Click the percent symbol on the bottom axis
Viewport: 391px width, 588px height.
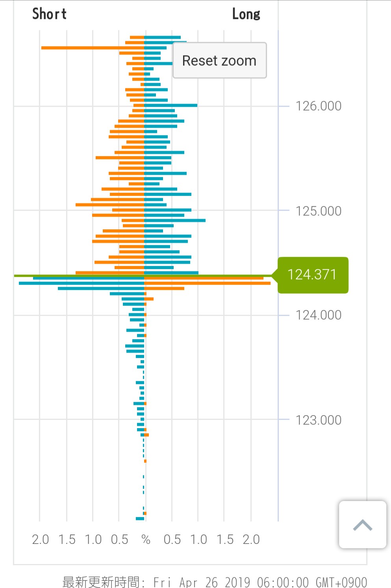point(146,539)
